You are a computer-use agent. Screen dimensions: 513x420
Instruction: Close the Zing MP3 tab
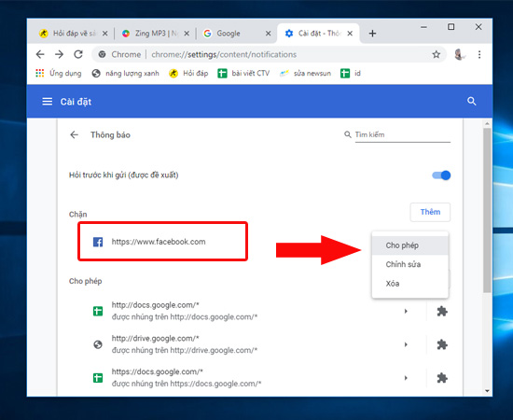pyautogui.click(x=187, y=34)
